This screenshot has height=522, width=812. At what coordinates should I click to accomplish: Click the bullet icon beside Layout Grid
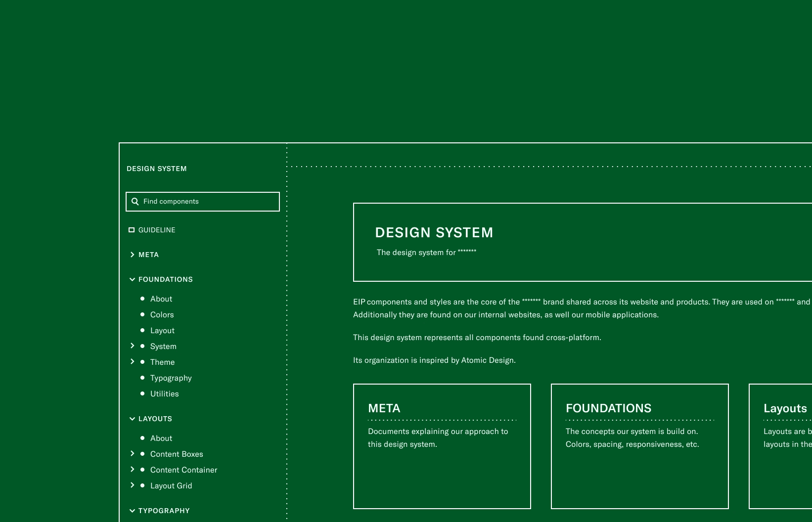point(142,485)
